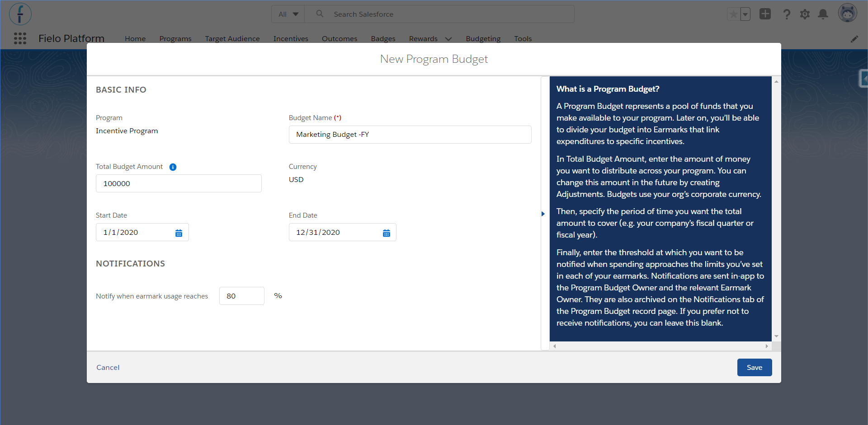
Task: Open the user profile avatar
Action: (x=848, y=13)
